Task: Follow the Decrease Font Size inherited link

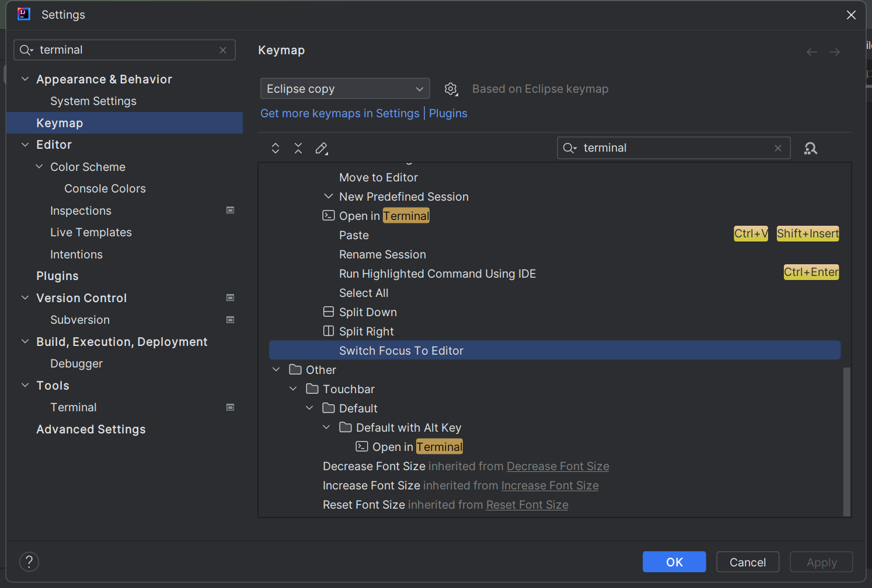Action: 558,466
